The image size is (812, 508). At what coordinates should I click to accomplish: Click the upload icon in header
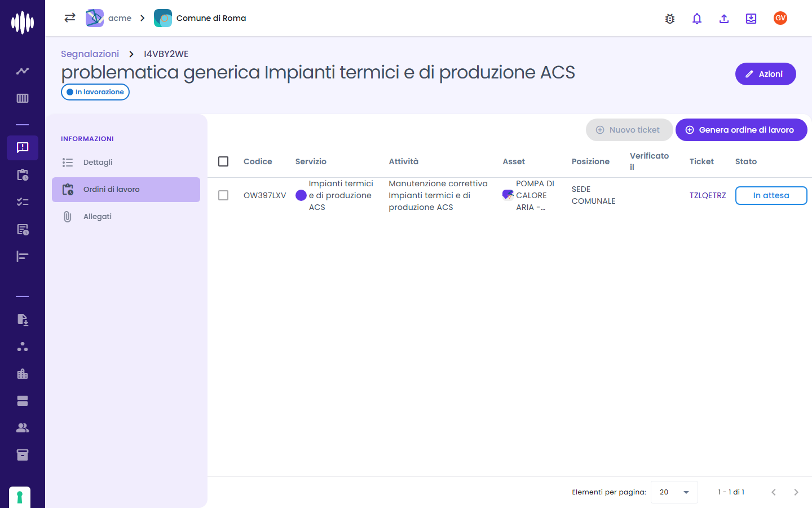point(724,19)
